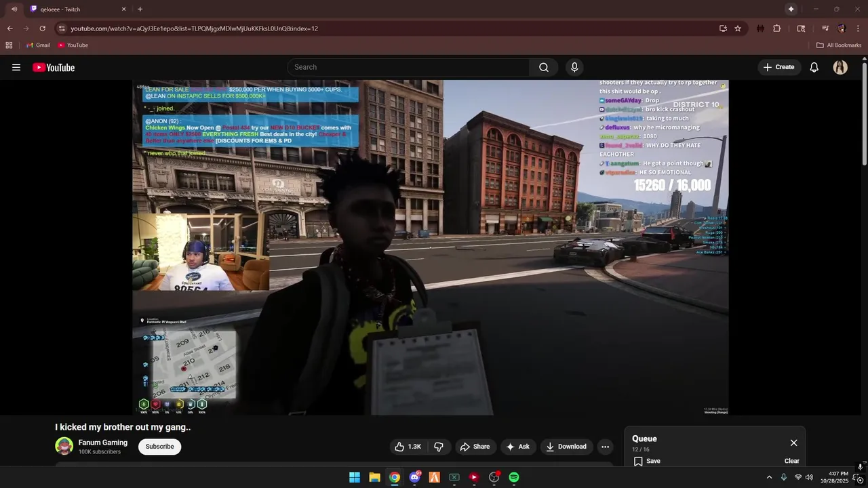Reload the page
The height and width of the screenshot is (488, 868).
[x=42, y=28]
